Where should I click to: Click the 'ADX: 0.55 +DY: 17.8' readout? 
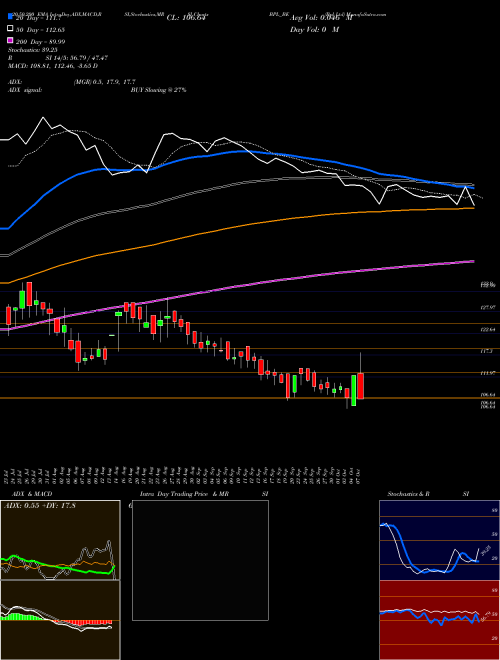pos(40,506)
